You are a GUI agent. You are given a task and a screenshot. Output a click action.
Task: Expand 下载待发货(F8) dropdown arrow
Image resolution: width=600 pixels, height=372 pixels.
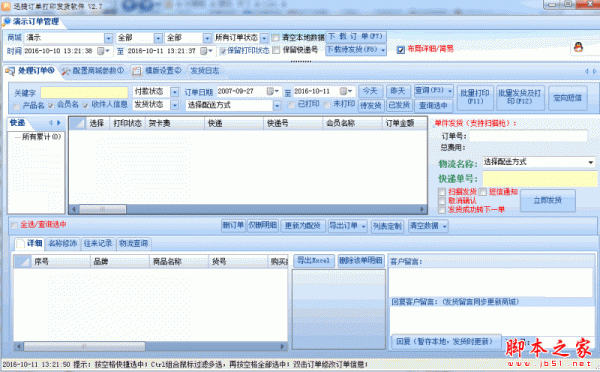382,50
